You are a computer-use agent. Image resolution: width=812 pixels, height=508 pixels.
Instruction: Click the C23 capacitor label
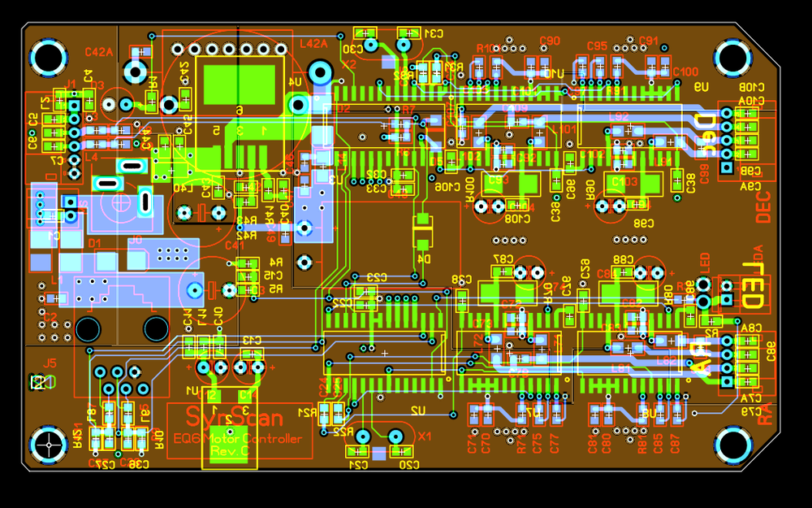click(378, 278)
